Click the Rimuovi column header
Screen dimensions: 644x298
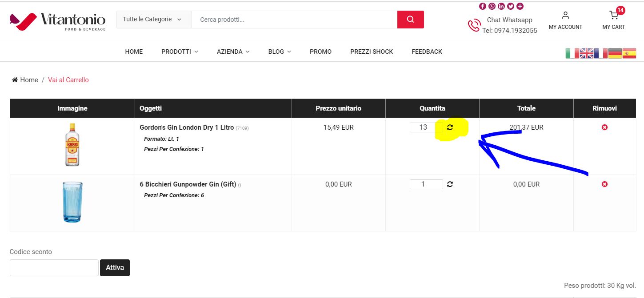604,108
